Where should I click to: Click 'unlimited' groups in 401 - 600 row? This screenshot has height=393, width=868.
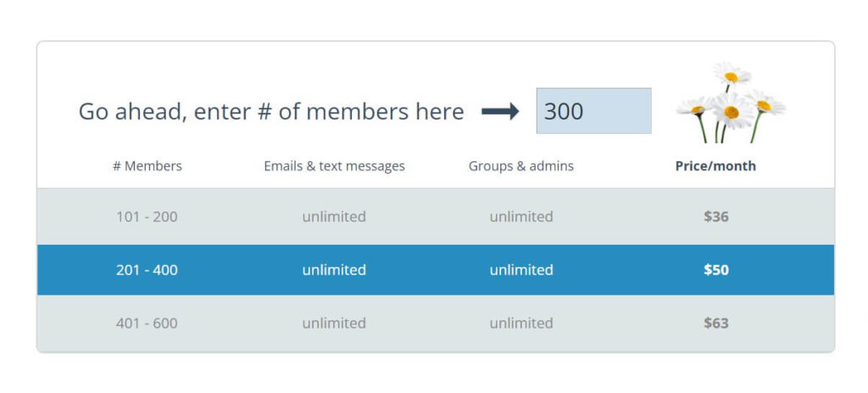[520, 324]
